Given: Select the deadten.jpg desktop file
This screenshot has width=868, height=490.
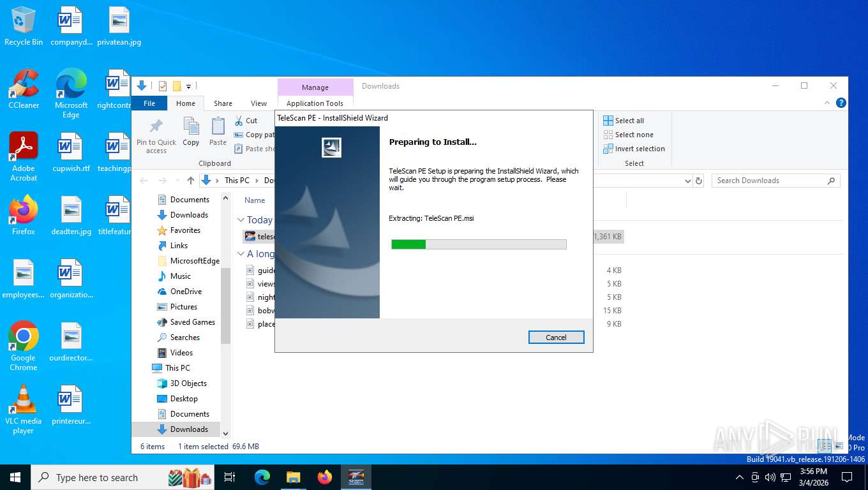Looking at the screenshot, I should pyautogui.click(x=71, y=216).
